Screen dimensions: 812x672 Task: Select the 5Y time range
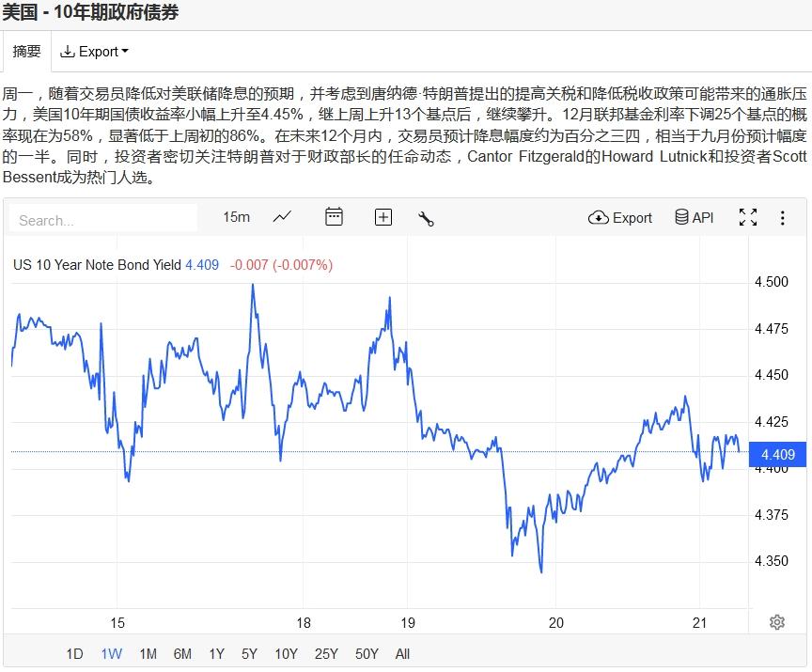pos(249,654)
